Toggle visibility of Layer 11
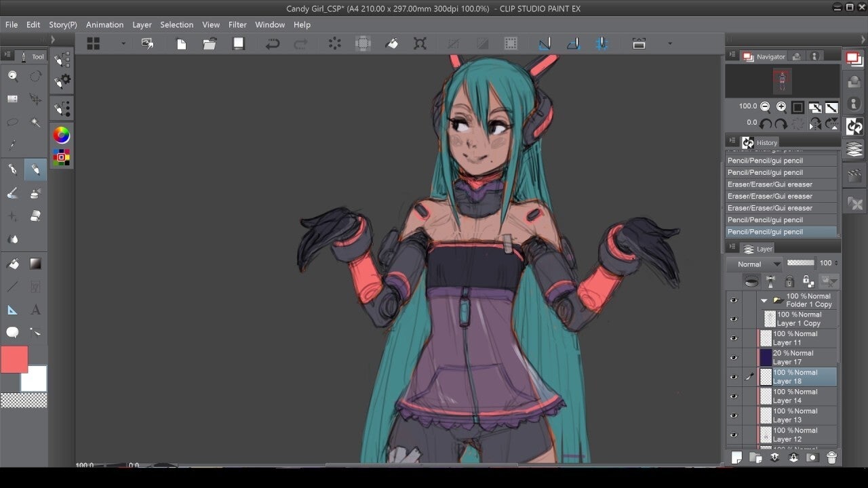 [x=733, y=338]
